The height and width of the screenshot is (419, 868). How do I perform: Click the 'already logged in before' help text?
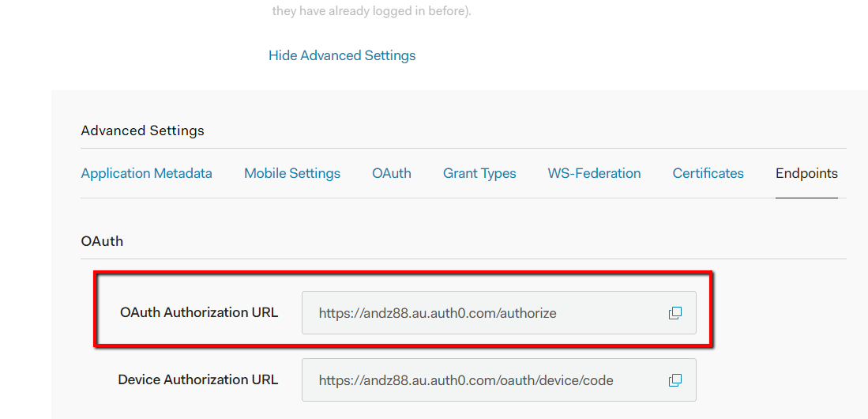[371, 11]
